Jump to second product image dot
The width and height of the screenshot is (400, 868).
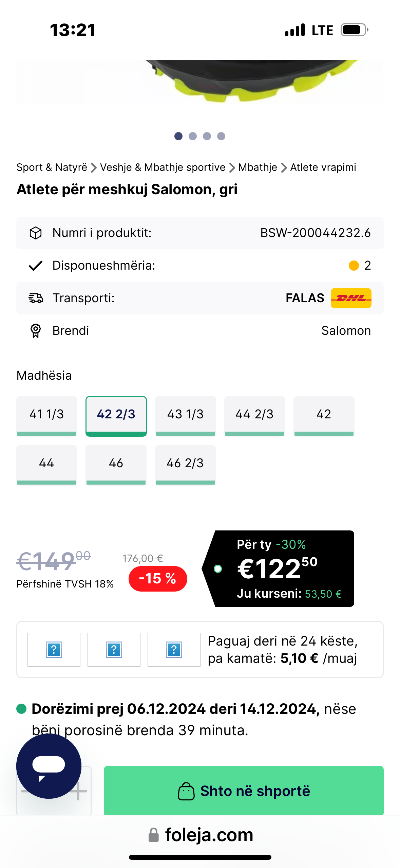pos(193,136)
